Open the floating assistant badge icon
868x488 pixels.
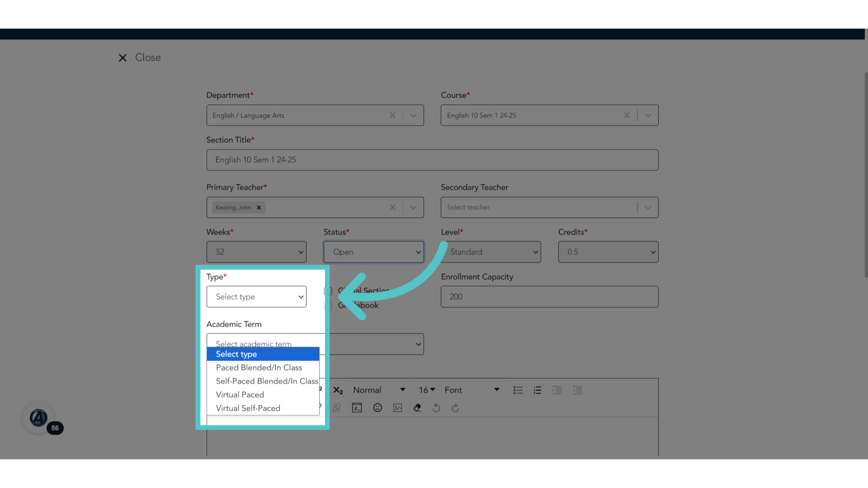click(39, 418)
